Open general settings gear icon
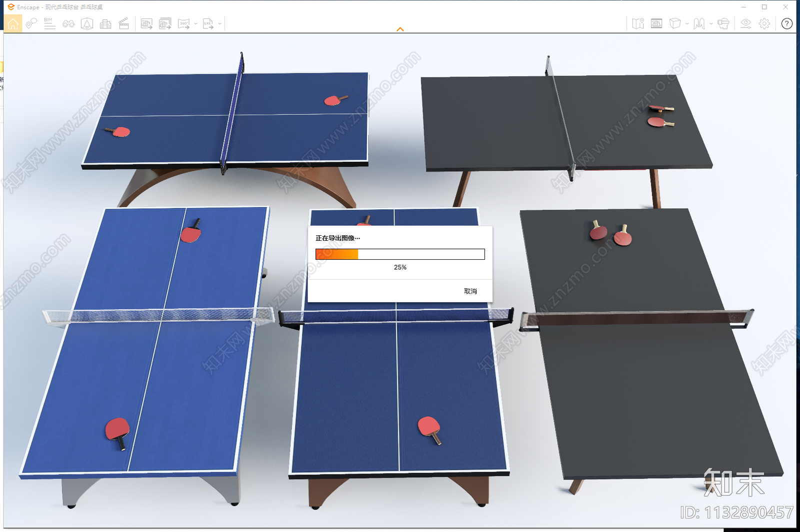The image size is (800, 532). click(764, 23)
